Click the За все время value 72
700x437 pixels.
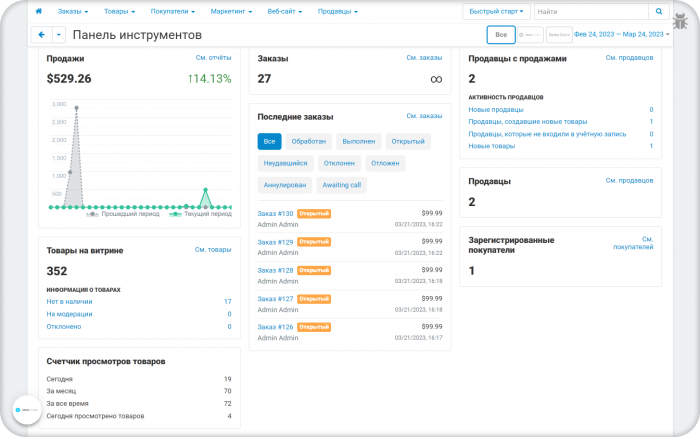tap(228, 404)
